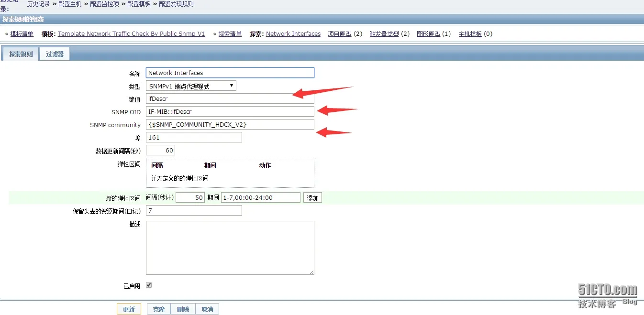Image resolution: width=644 pixels, height=315 pixels.
Task: Open 历史记录 in history breadcrumb
Action: tap(38, 4)
